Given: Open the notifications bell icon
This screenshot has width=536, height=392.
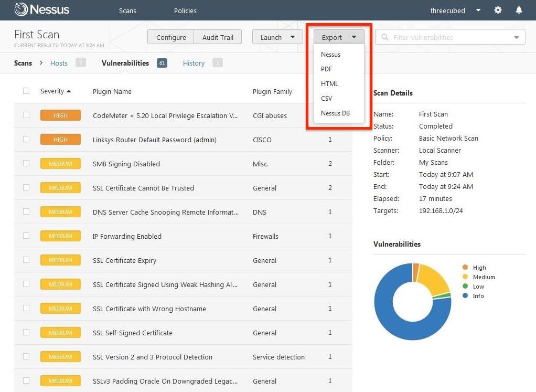Looking at the screenshot, I should point(519,10).
